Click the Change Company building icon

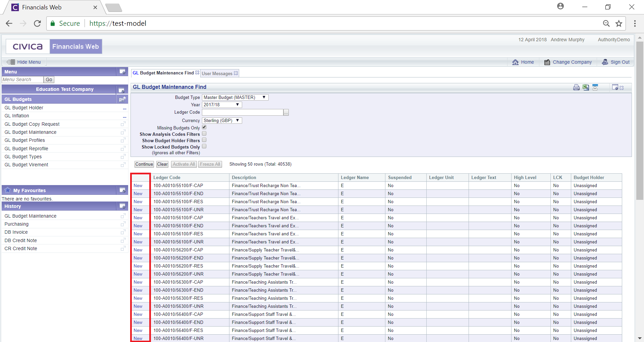(x=547, y=62)
